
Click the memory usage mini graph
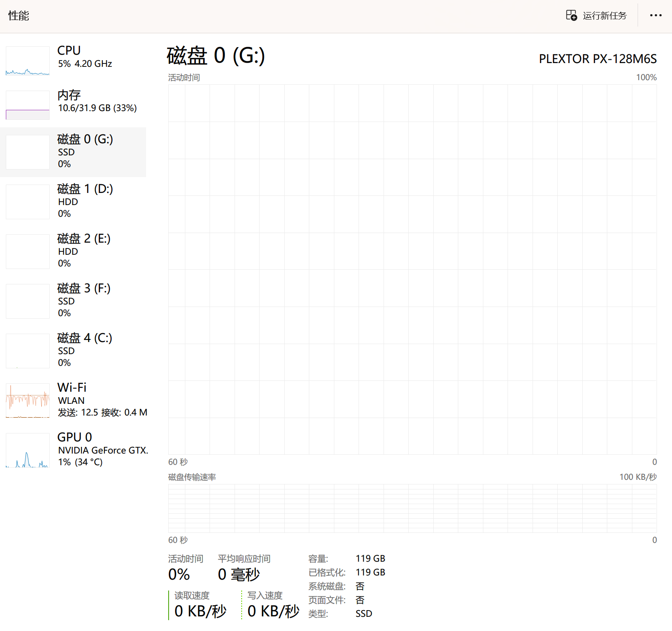[28, 105]
